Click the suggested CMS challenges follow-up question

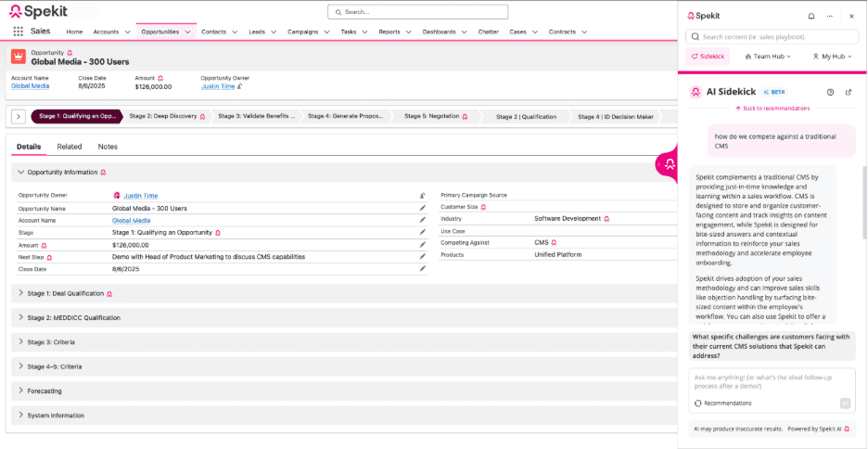[772, 347]
